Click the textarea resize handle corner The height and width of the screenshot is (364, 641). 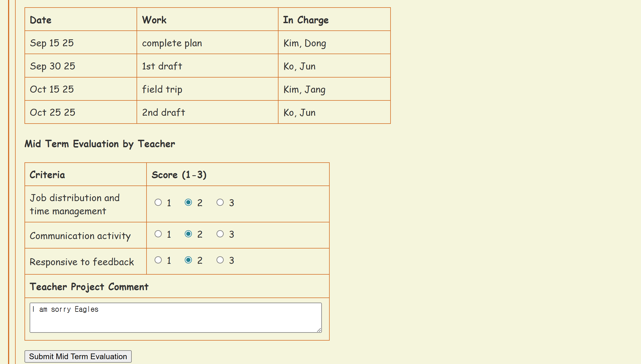(x=319, y=330)
